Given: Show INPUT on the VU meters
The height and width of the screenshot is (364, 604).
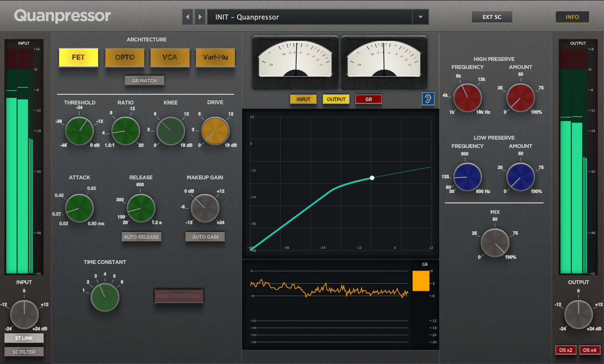Looking at the screenshot, I should coord(303,99).
